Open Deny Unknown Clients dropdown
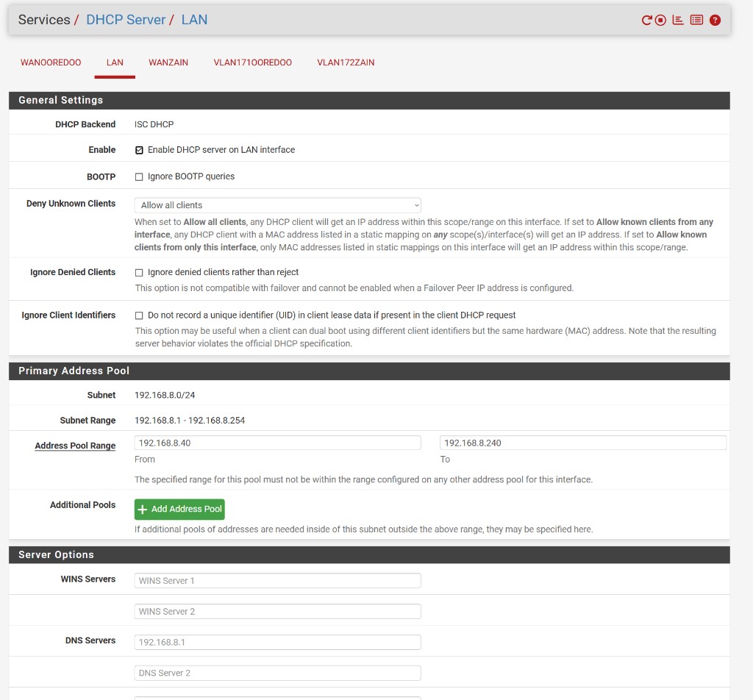This screenshot has height=700, width=753. pyautogui.click(x=277, y=205)
